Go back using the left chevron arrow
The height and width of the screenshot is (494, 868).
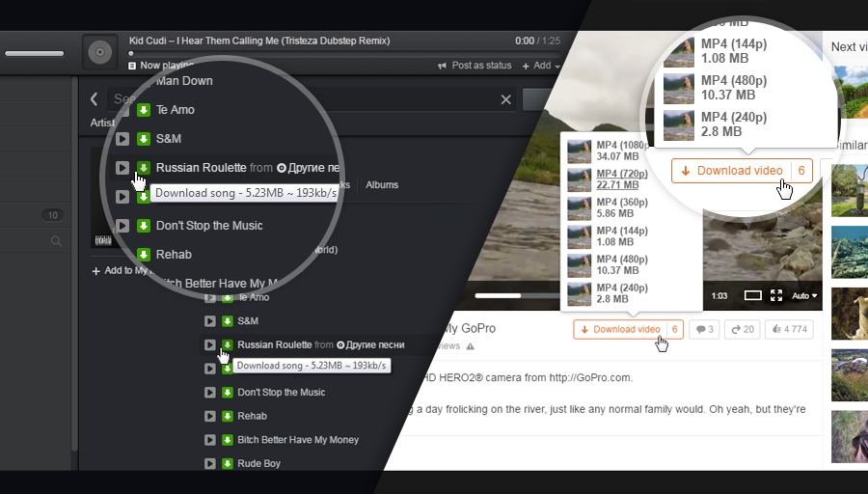[95, 99]
